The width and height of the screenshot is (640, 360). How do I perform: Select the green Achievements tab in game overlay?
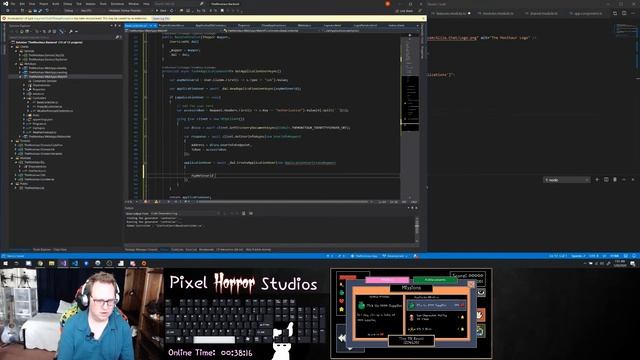tap(435, 280)
